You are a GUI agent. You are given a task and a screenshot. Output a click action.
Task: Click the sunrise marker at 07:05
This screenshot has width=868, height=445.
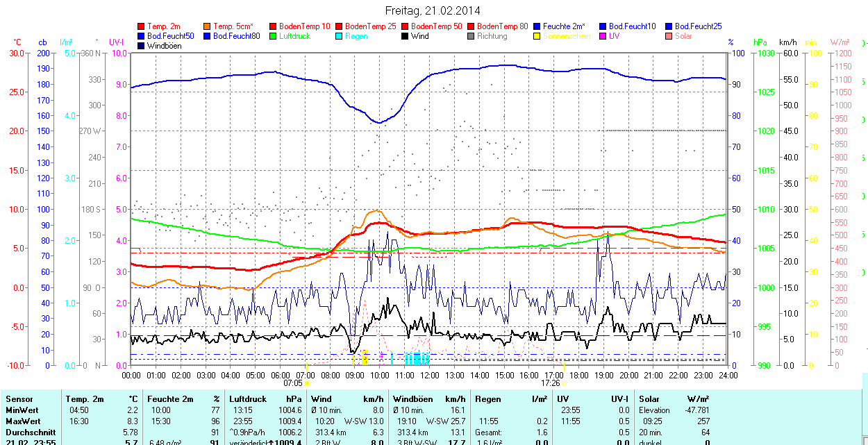[307, 383]
